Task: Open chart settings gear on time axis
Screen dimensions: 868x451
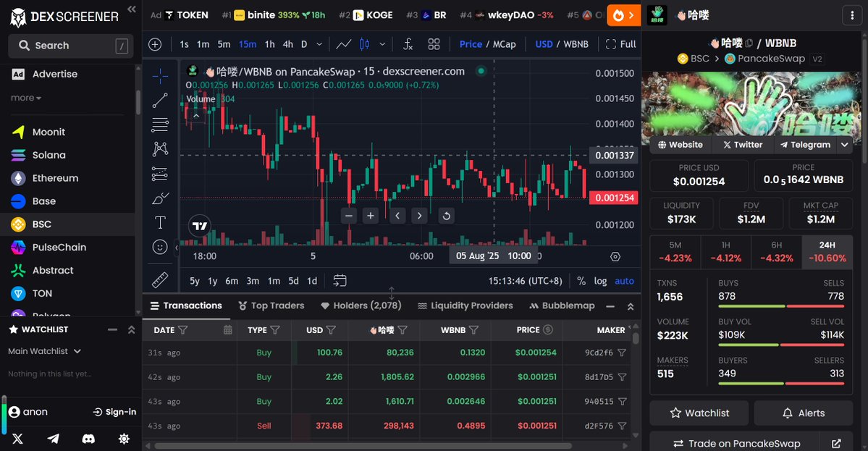Action: point(615,257)
